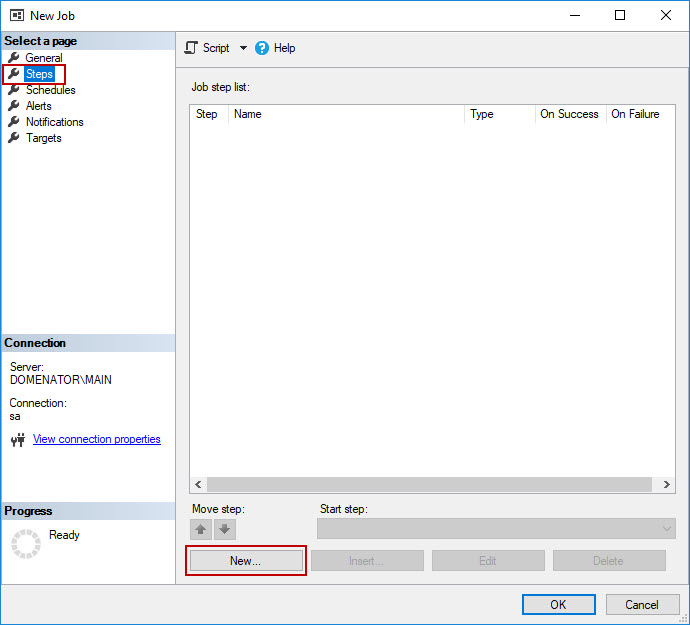Click the Delete button
690x625 pixels.
pyautogui.click(x=609, y=561)
